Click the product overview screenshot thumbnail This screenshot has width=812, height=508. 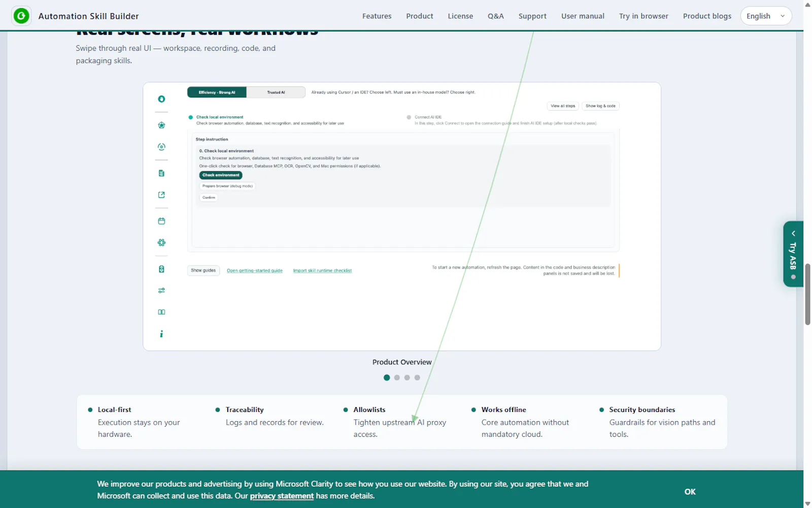tap(402, 216)
